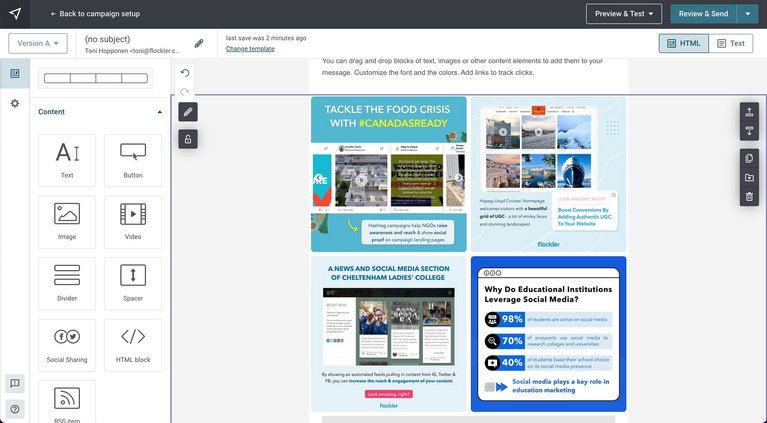Screen dimensions: 767x423
Task: Click the sender Toni Hopponen text
Action: [132, 51]
